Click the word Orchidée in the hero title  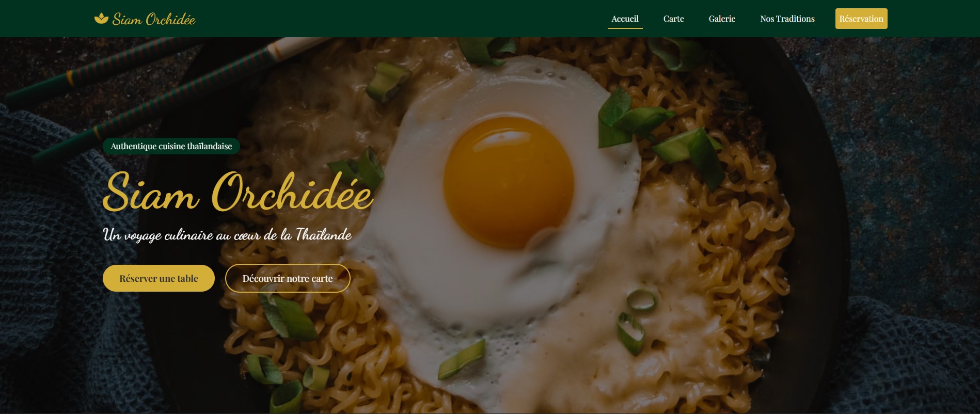click(x=292, y=192)
